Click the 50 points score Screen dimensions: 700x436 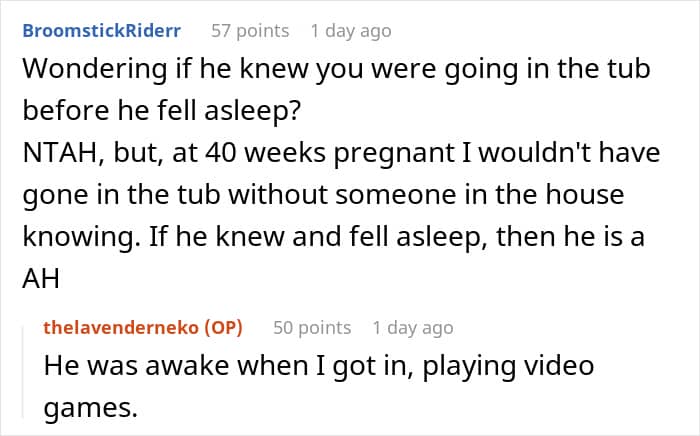[x=312, y=327]
